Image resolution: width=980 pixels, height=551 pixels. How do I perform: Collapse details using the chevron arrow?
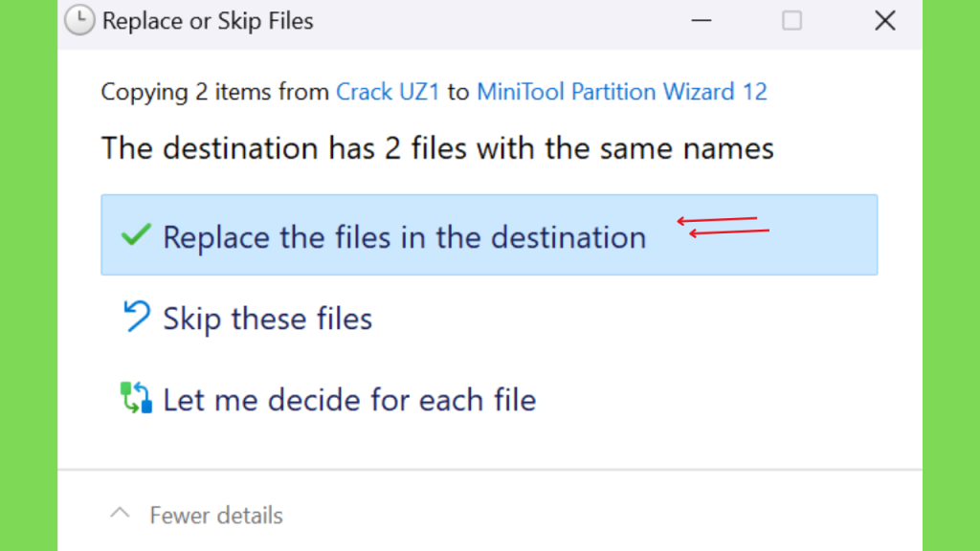coord(120,514)
